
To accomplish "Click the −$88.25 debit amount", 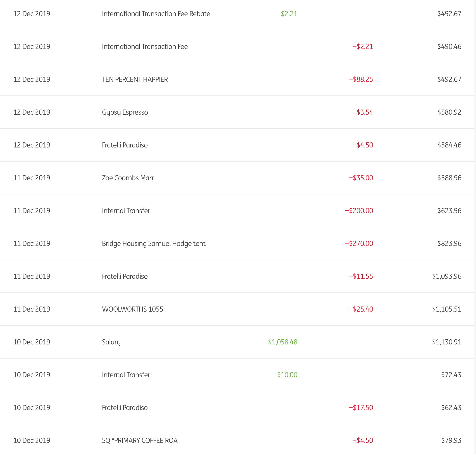I will 361,80.
